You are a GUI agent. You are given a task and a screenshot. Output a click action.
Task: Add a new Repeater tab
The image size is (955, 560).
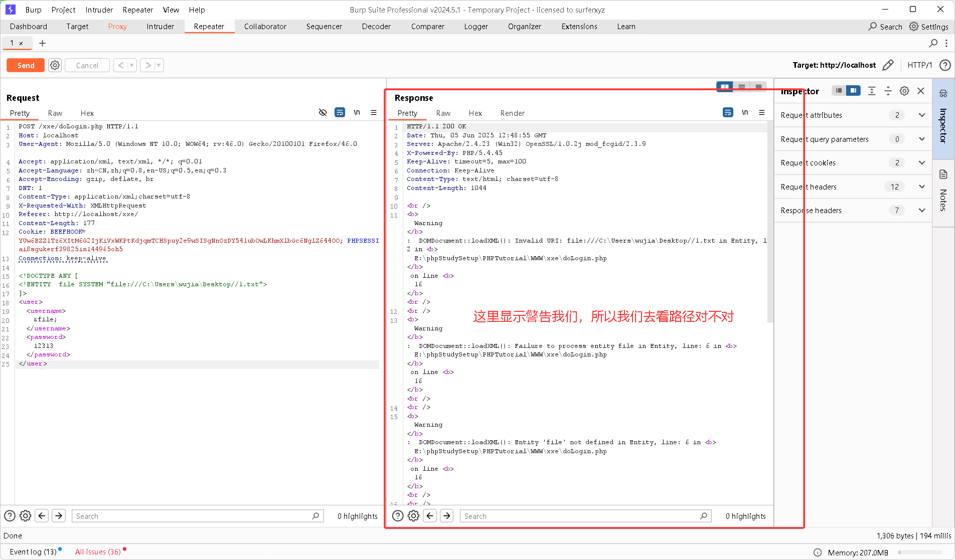point(43,43)
